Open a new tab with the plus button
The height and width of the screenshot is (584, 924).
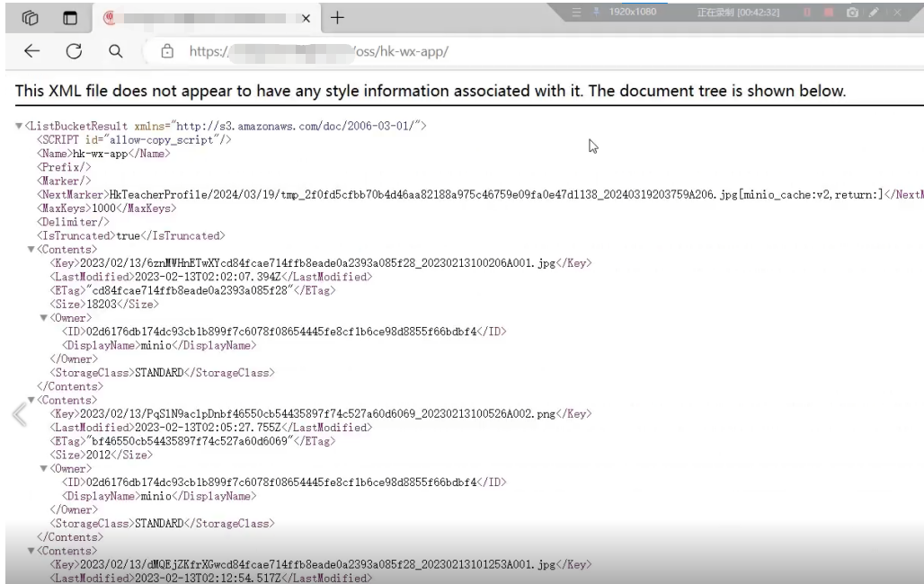[338, 17]
